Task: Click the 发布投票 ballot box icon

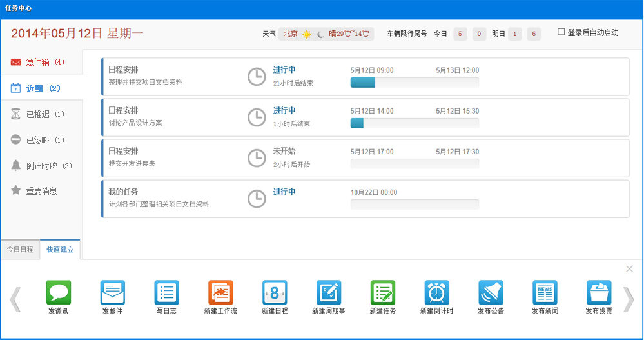Action: (599, 293)
